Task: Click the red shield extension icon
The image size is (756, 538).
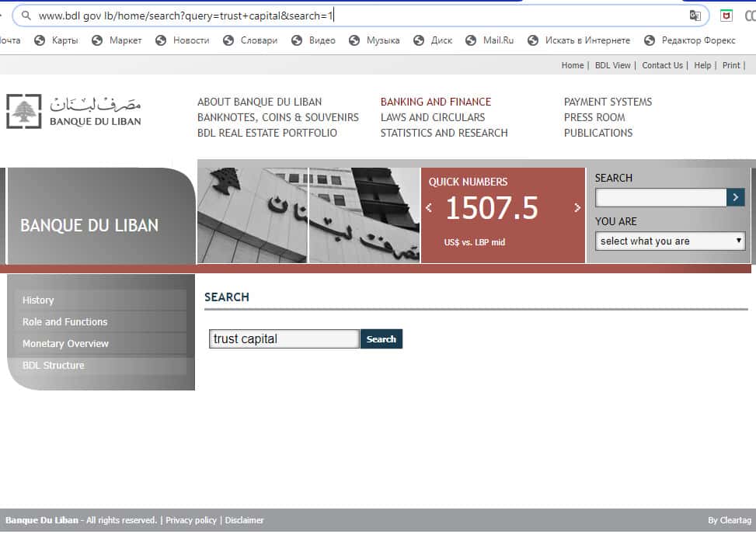Action: click(x=726, y=16)
